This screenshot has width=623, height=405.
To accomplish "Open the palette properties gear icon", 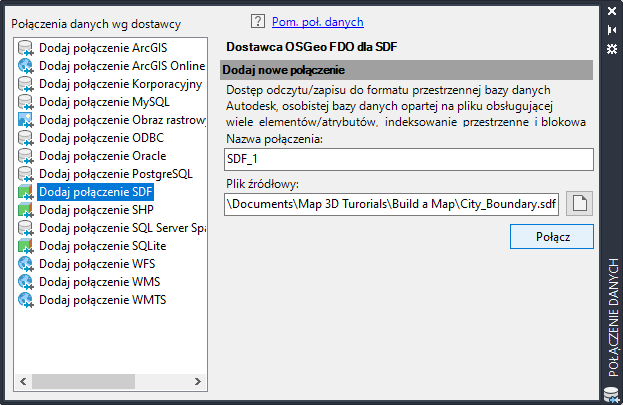I will (612, 47).
